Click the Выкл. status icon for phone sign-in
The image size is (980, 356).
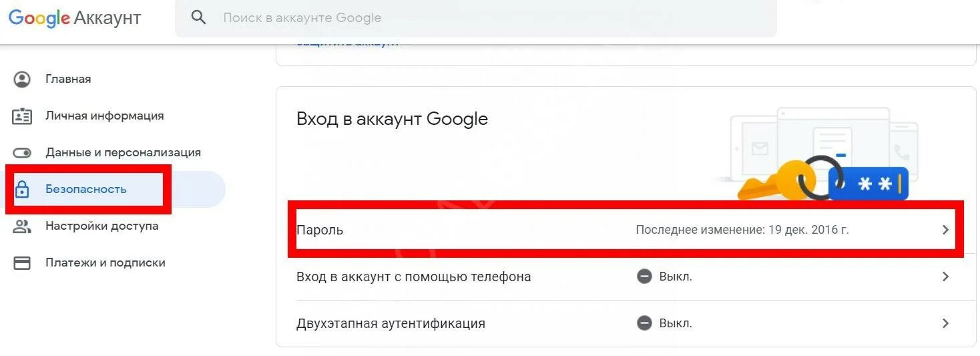(644, 277)
